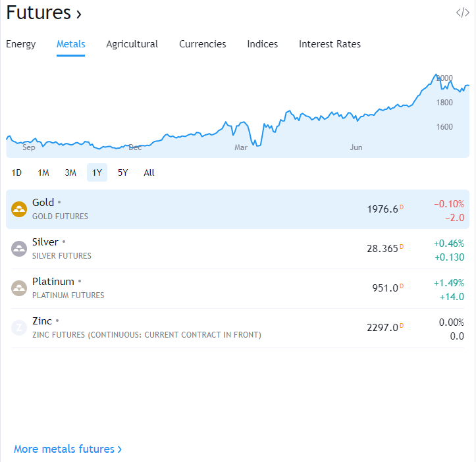Click the Gold futures icon
476x462 pixels.
coord(19,209)
